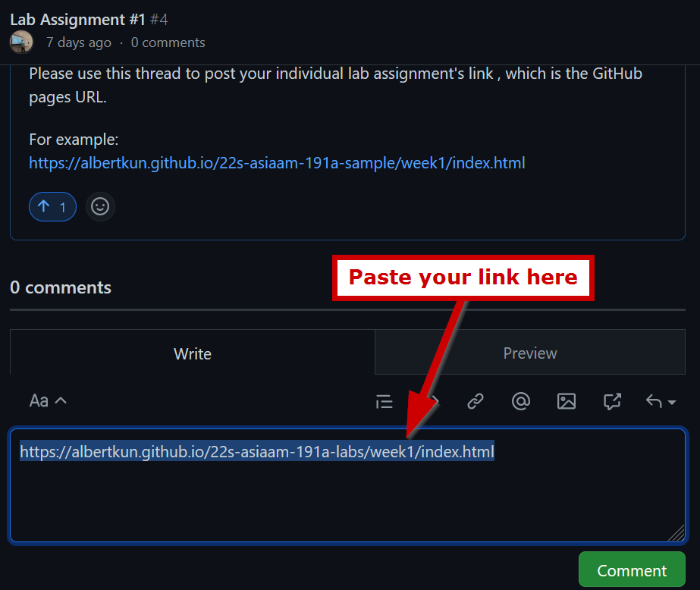700x590 pixels.
Task: Open the albertkun sample week1 link
Action: pos(277,163)
